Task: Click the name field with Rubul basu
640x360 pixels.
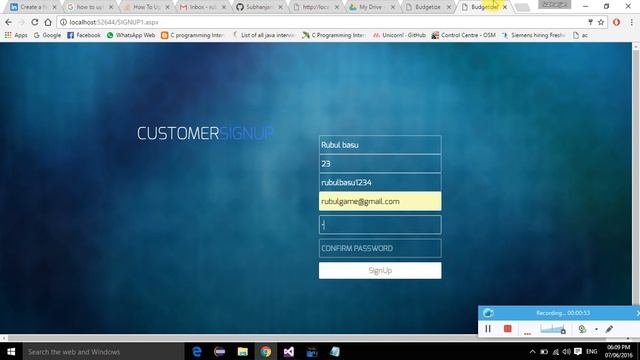Action: [x=380, y=145]
